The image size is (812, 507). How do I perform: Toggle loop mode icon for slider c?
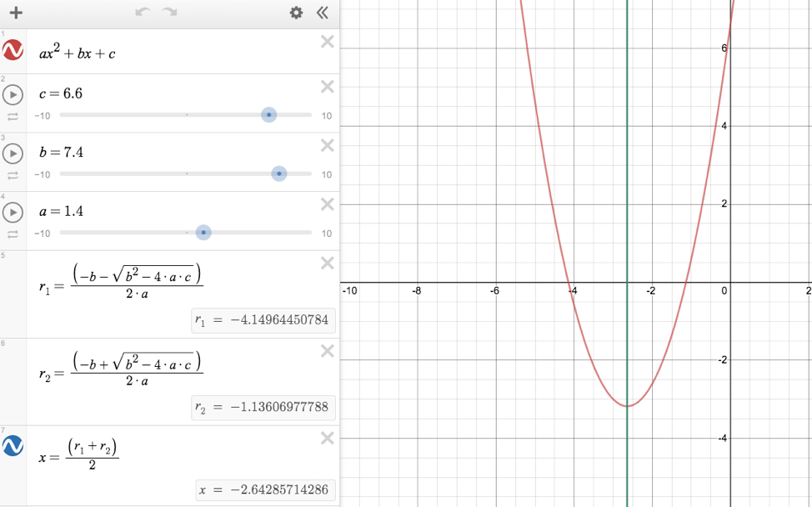point(13,117)
